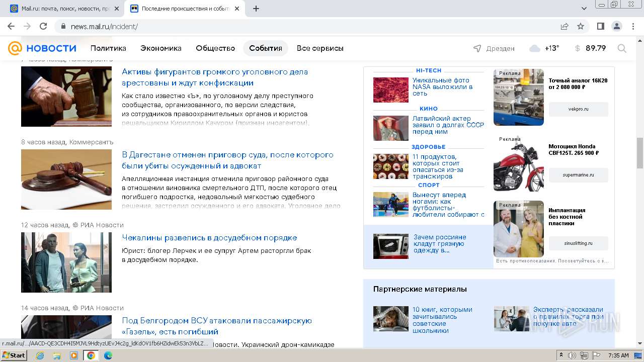Open 10 книг советские школьники article

(x=442, y=320)
